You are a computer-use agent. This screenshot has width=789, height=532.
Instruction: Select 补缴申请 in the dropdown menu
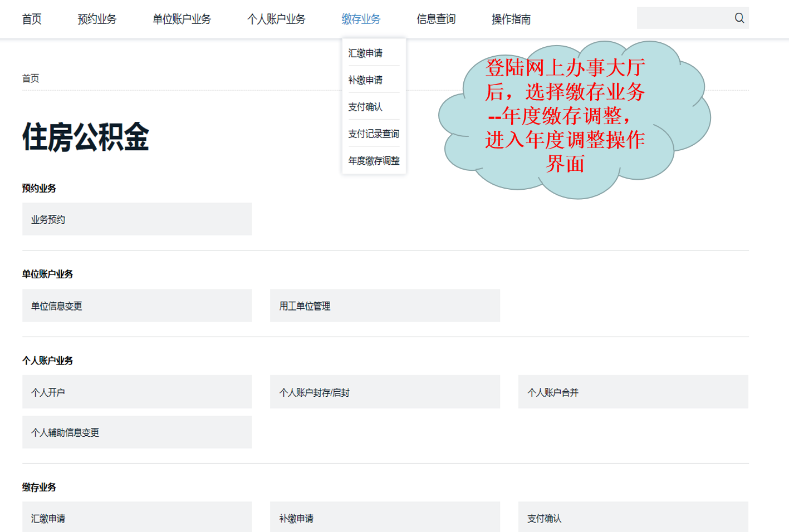(x=366, y=80)
